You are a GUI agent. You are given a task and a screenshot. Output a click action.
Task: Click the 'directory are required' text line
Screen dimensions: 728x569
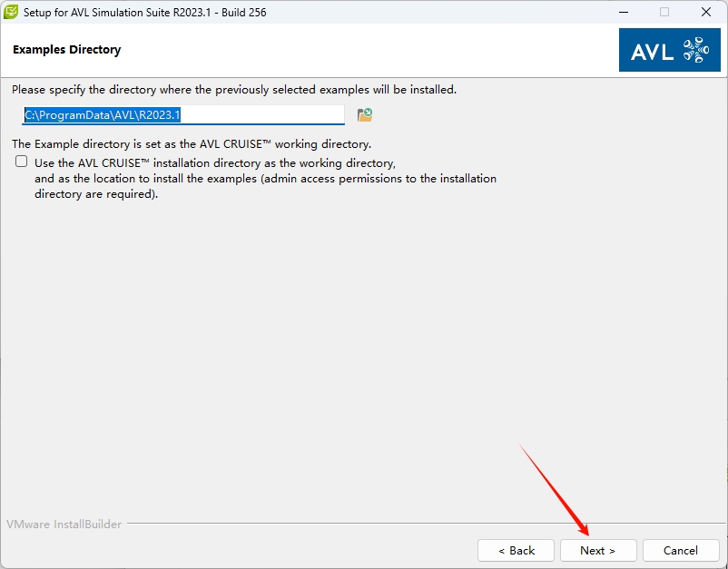tap(96, 194)
